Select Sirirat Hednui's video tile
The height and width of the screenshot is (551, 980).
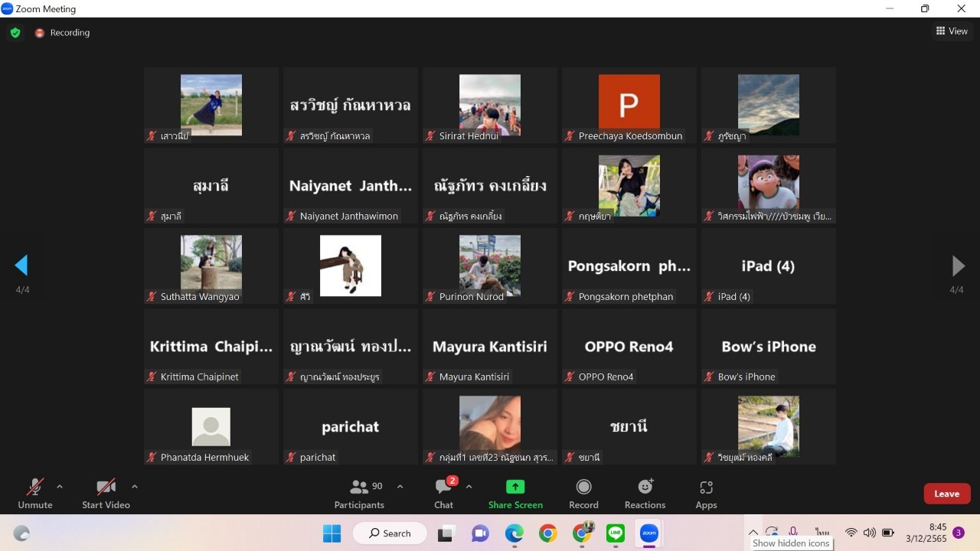click(490, 105)
